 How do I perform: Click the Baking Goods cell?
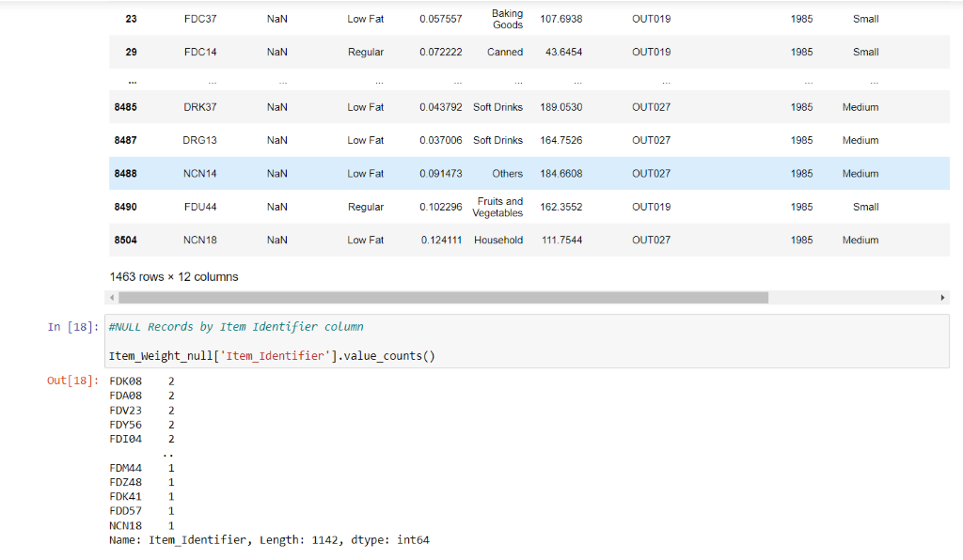click(x=507, y=19)
